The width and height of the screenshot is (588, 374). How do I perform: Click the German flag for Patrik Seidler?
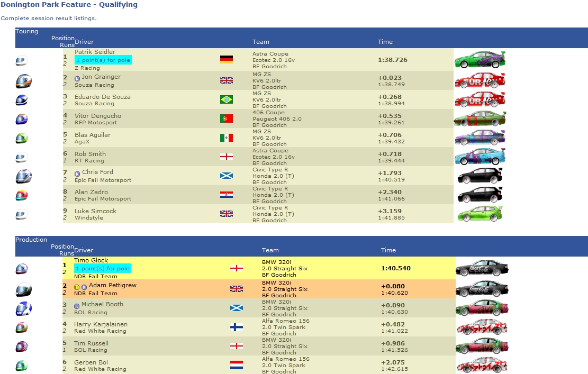click(x=226, y=59)
